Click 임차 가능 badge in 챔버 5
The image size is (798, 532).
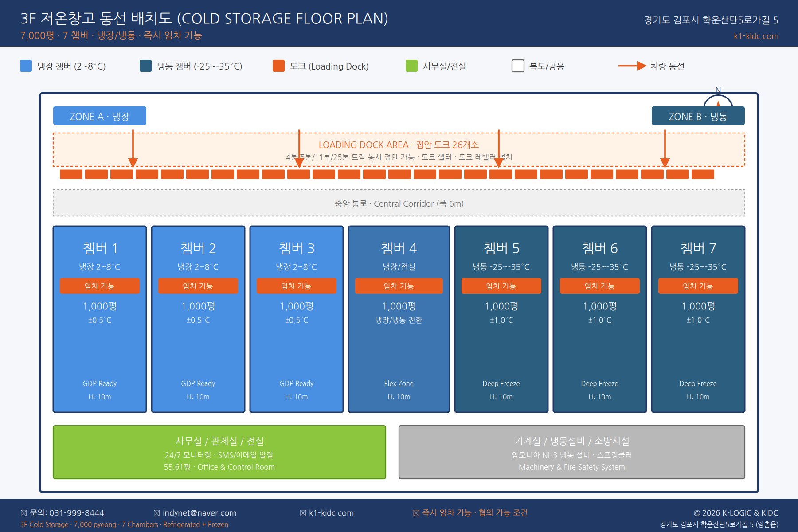[x=501, y=286]
